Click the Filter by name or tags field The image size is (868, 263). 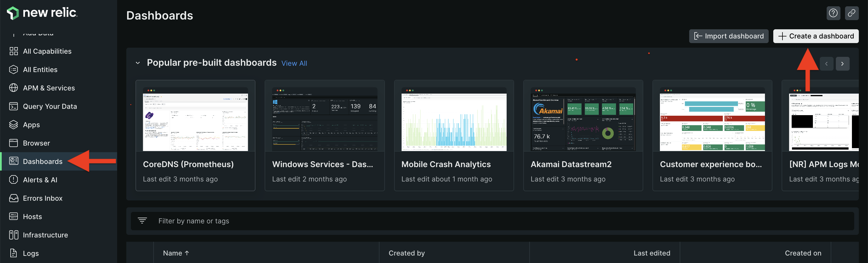coord(492,221)
